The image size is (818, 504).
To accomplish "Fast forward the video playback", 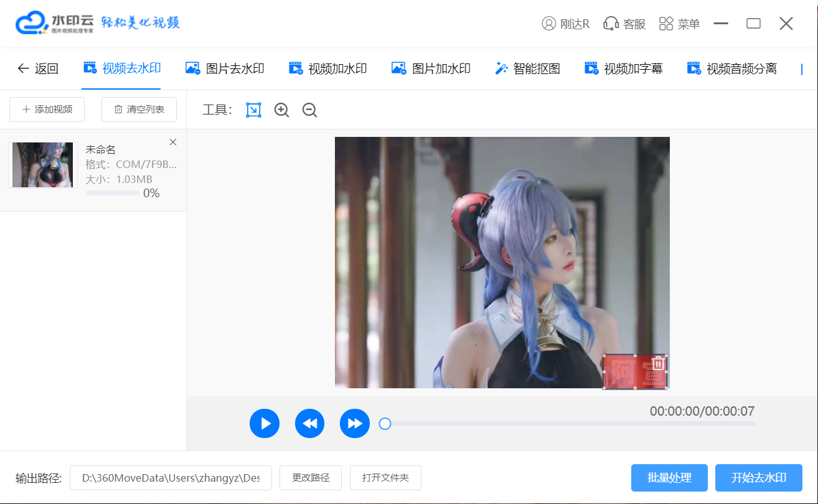I will pos(355,424).
